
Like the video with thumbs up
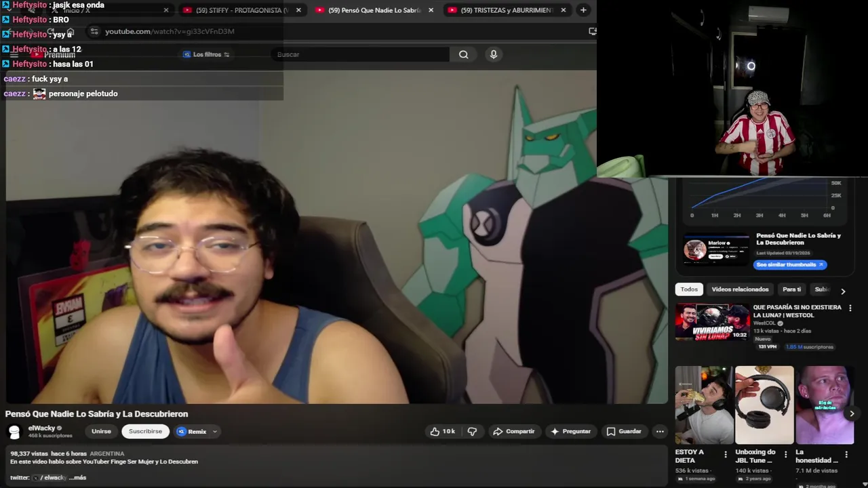tap(442, 431)
